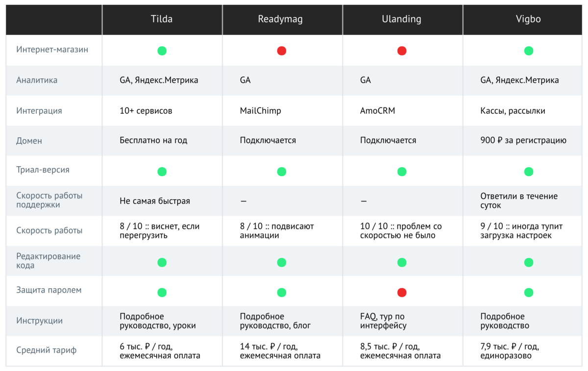Click the 'Ответили в течение суток' cell
This screenshot has height=371, width=588.
(x=519, y=201)
